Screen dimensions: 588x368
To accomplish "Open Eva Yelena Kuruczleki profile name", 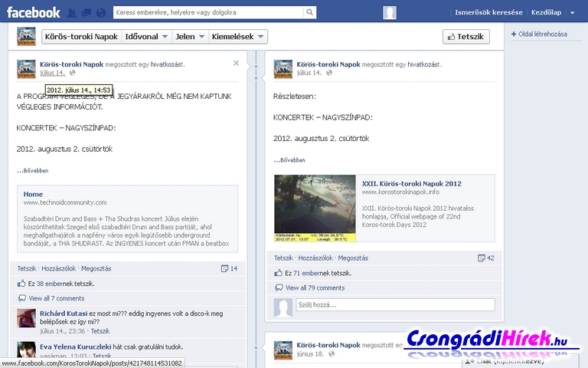I will (x=75, y=347).
